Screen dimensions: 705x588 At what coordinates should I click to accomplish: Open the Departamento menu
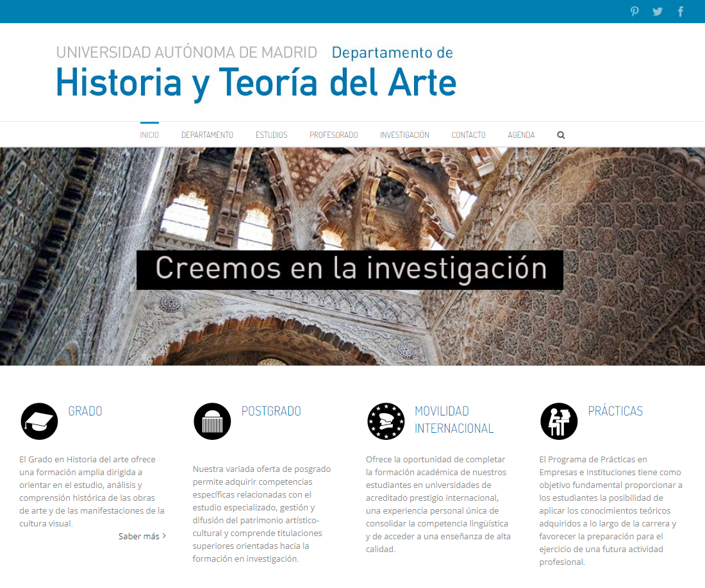click(x=207, y=135)
